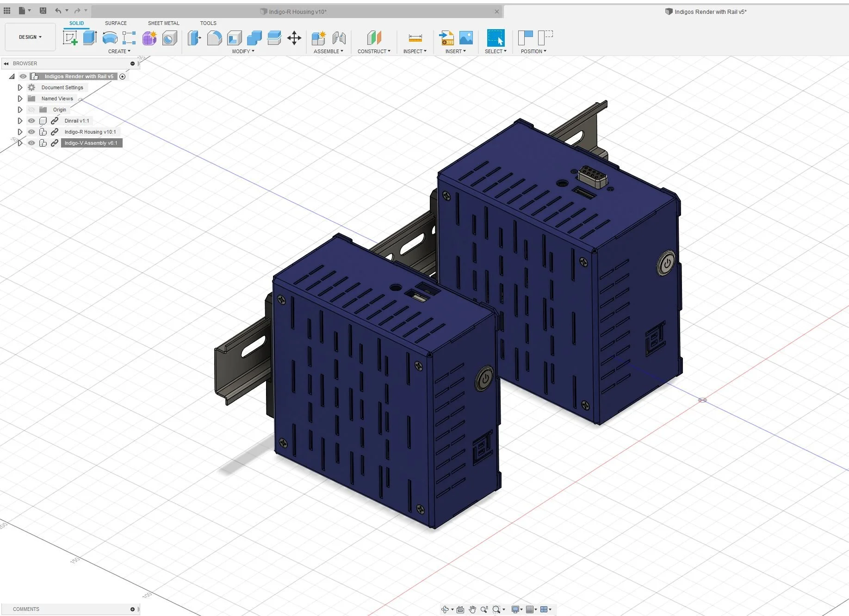Image resolution: width=849 pixels, height=616 pixels.
Task: Open the Design workspace dropdown
Action: (30, 37)
